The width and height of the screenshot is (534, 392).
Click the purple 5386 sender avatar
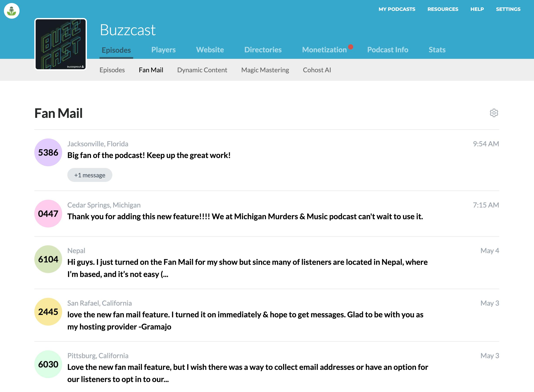pyautogui.click(x=48, y=152)
